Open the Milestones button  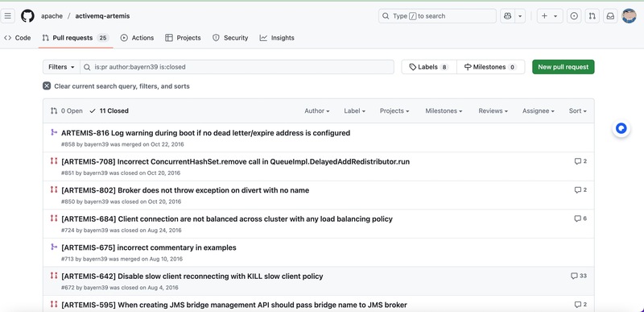tap(490, 67)
